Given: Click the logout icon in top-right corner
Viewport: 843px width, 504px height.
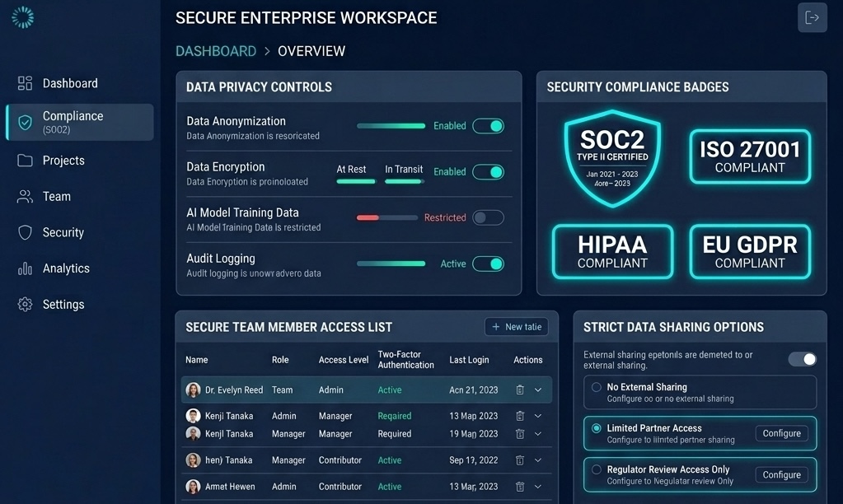Looking at the screenshot, I should tap(812, 18).
